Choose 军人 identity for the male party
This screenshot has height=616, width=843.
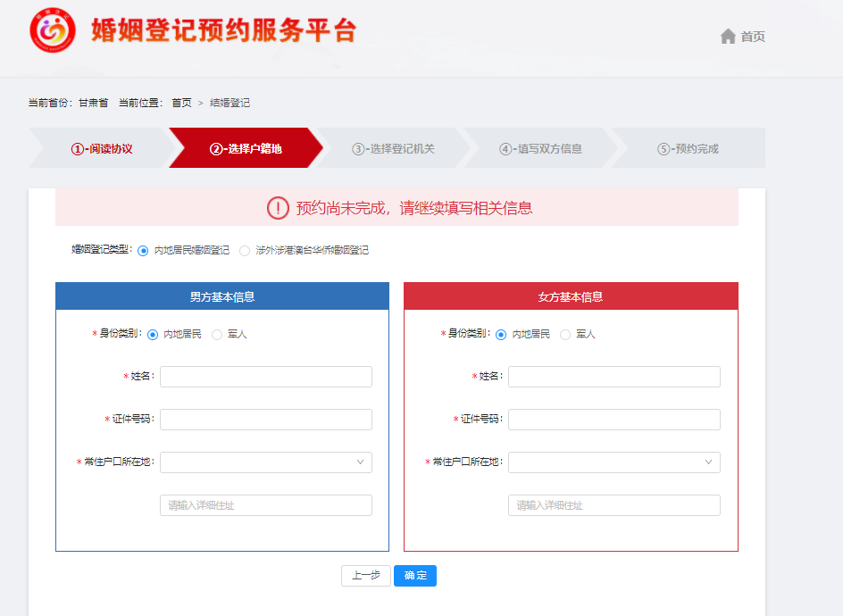tap(217, 335)
